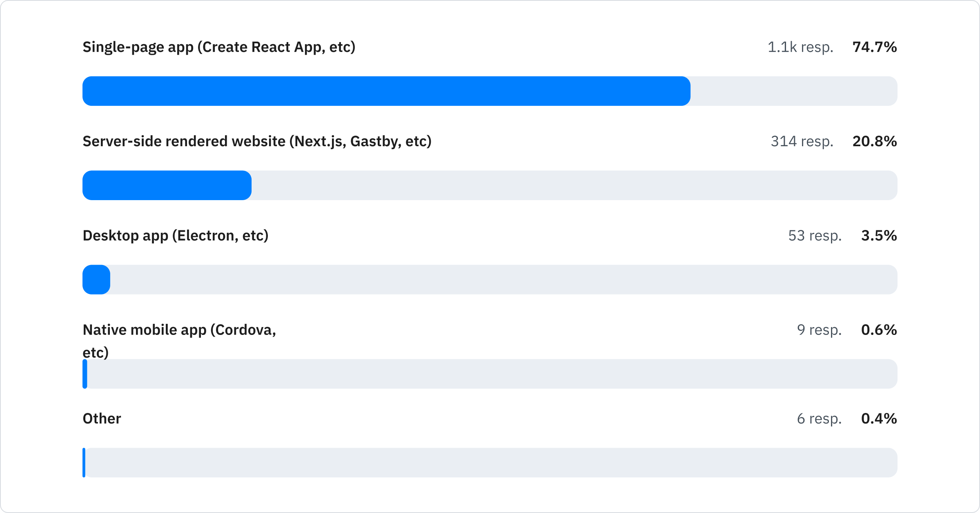Click the Other option's thin blue bar

84,463
